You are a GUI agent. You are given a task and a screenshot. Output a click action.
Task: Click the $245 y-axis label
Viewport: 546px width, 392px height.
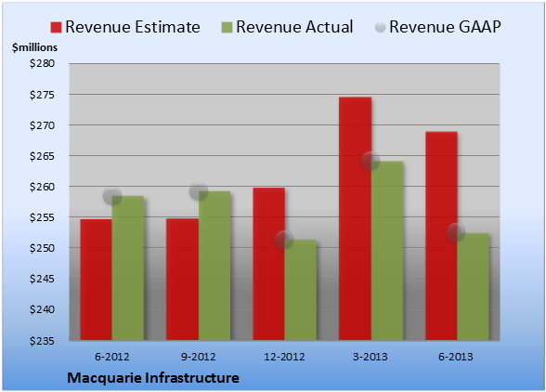pyautogui.click(x=42, y=279)
